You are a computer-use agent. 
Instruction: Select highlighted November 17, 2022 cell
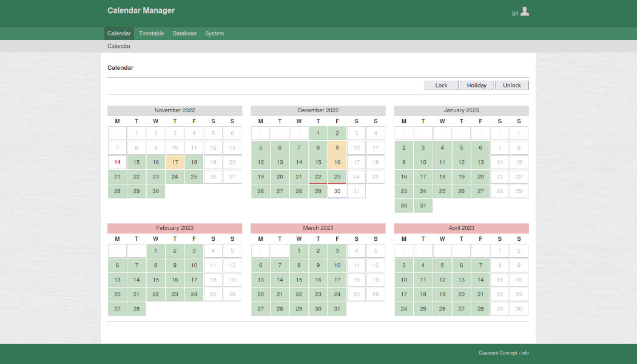pos(175,162)
